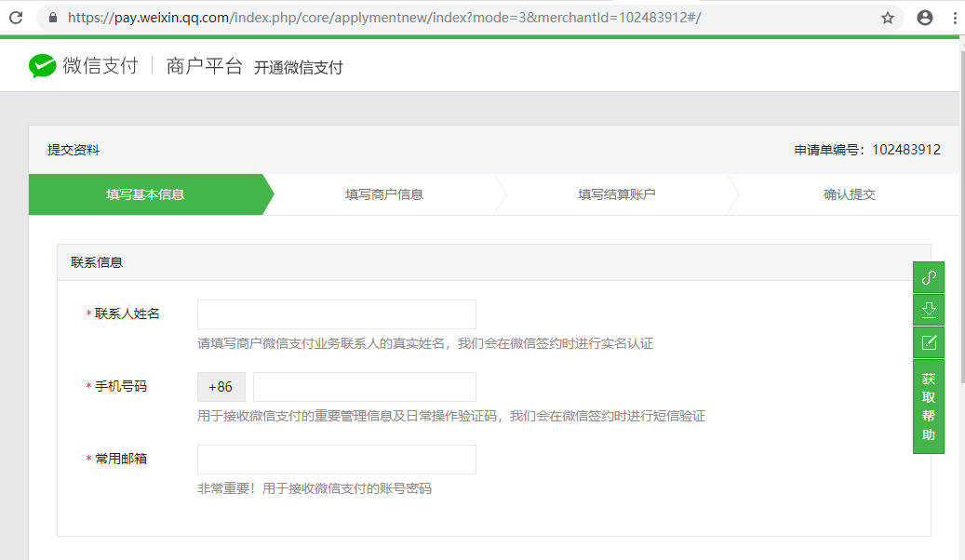
Task: Select the 填写结算账户 step tab
Action: (616, 194)
